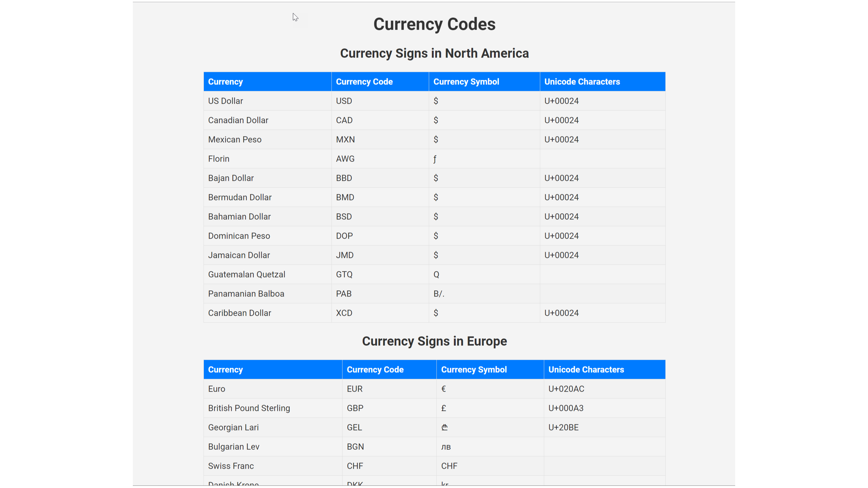Screen dimensions: 868x488
Task: Click the Currency Code column header
Action: [364, 81]
